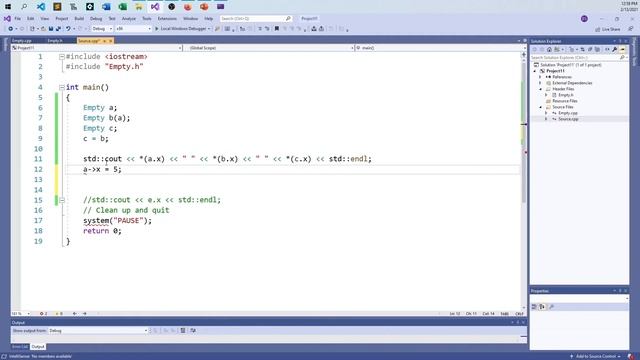Click the Home icon in Solution Explorer
This screenshot has width=640, height=360.
549,49
